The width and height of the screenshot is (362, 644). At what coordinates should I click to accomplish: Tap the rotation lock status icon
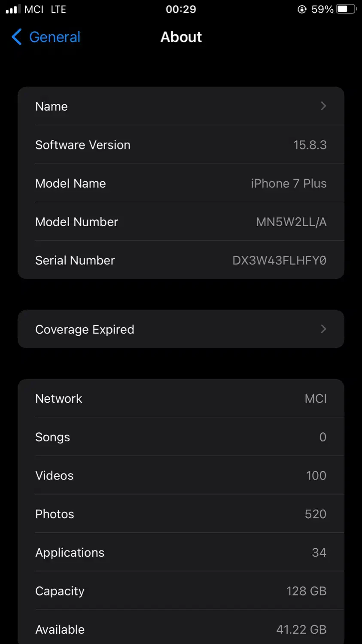[302, 9]
